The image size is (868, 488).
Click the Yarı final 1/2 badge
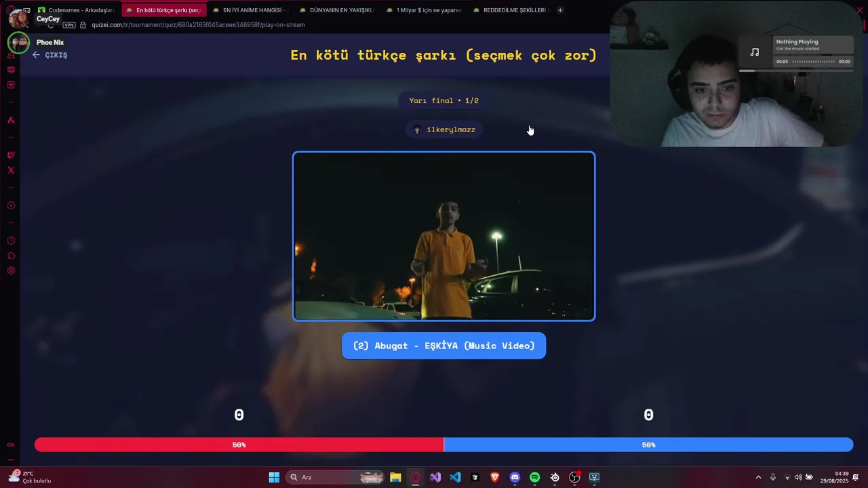(444, 100)
